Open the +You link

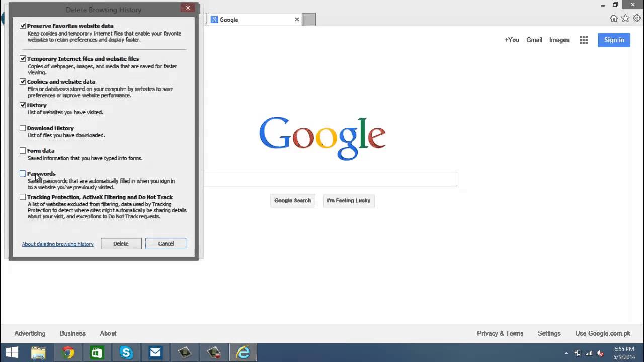512,40
